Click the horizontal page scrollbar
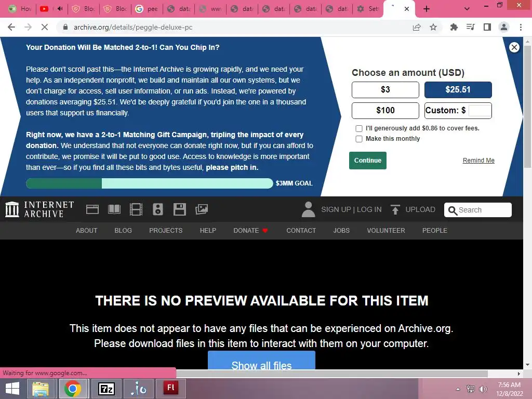This screenshot has height=399, width=532. click(332, 374)
